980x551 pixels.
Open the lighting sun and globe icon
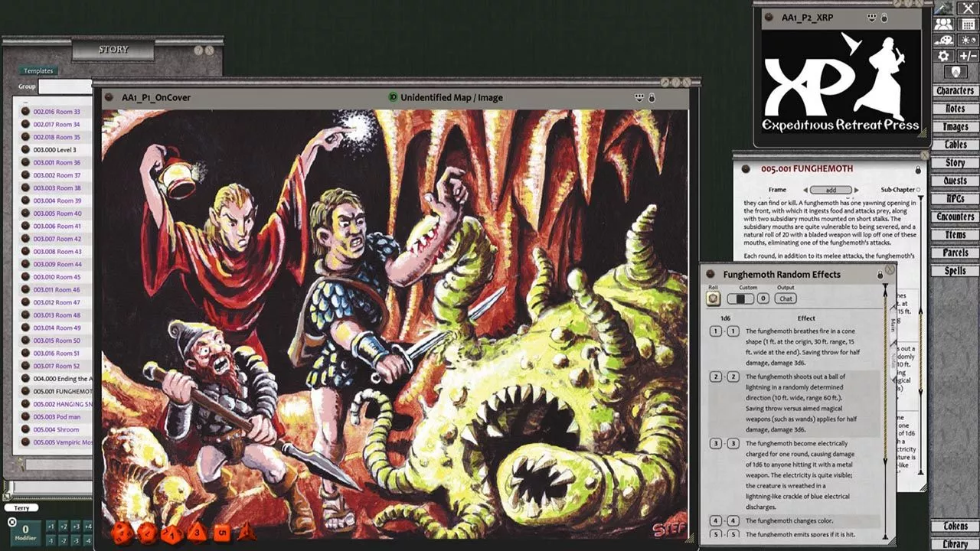(x=968, y=41)
